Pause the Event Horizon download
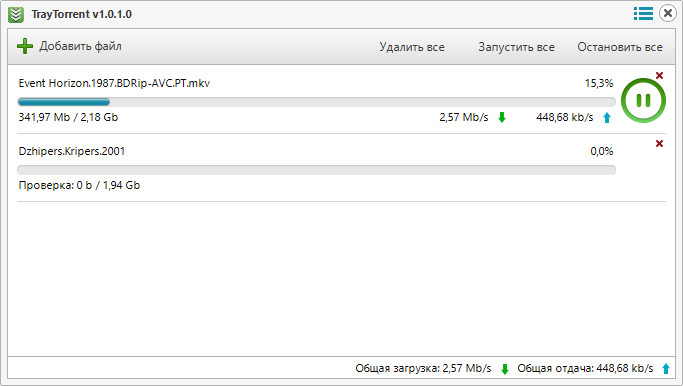 643,101
